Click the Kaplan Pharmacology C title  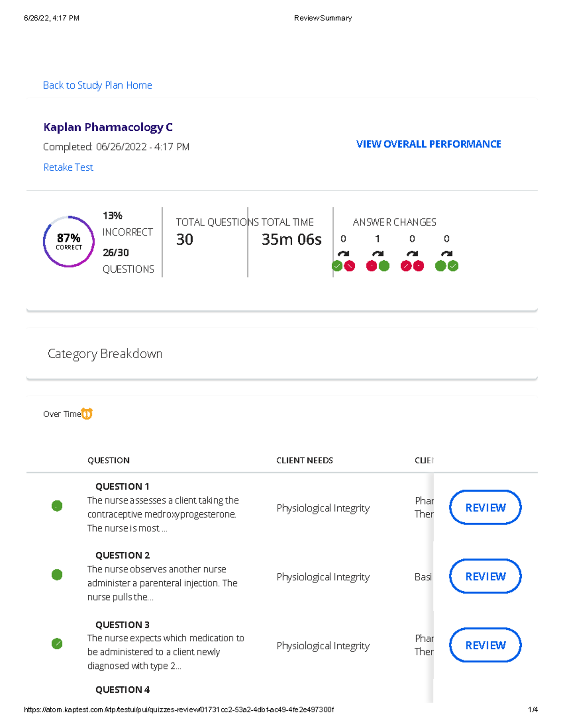coord(108,127)
